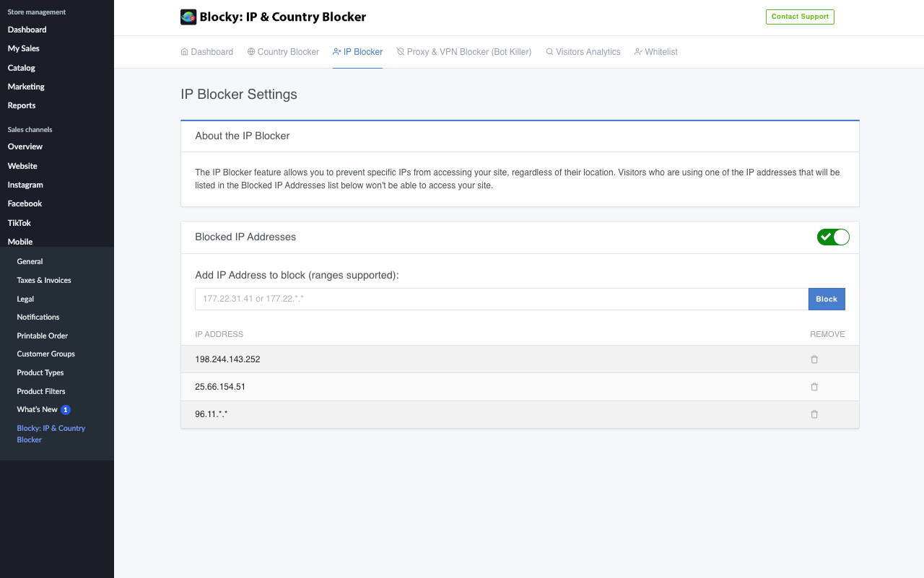Open the Dashboard tab in Blocky
The image size is (924, 578).
[207, 52]
